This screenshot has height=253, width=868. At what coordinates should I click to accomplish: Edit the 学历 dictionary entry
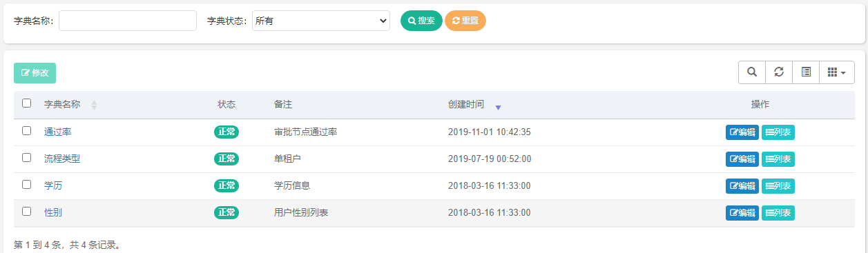pyautogui.click(x=742, y=186)
